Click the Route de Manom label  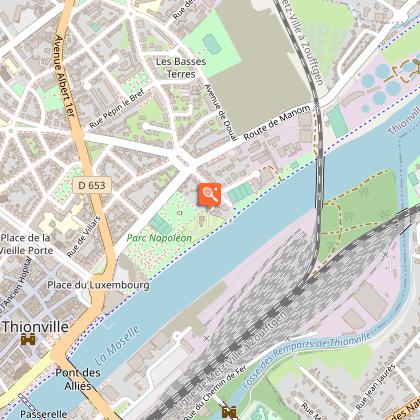pos(276,123)
